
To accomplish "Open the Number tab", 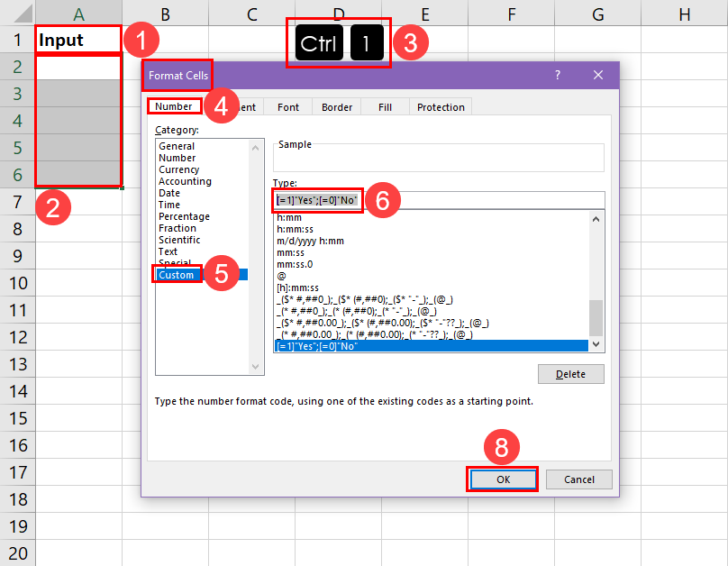I will click(x=174, y=106).
